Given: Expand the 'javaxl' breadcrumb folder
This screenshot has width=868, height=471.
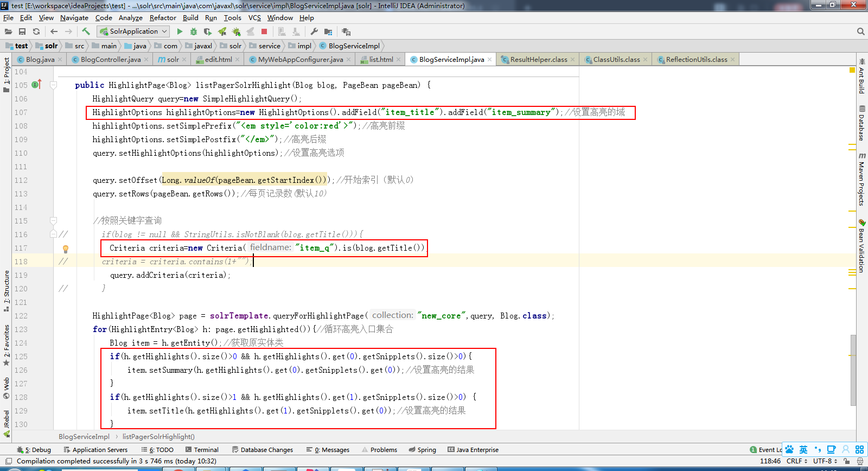Looking at the screenshot, I should pos(199,46).
